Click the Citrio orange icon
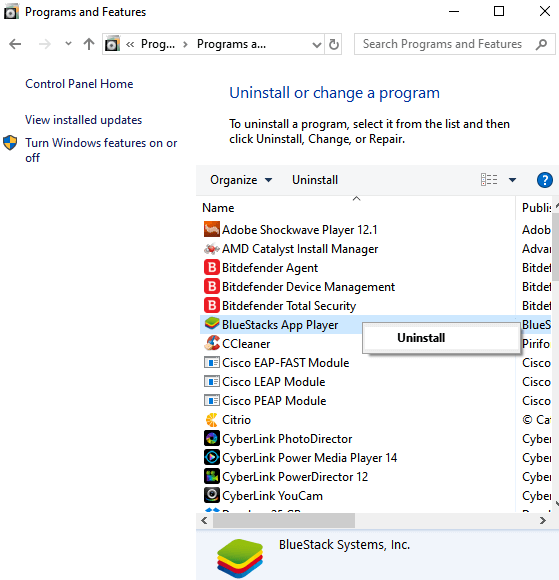 coord(212,420)
